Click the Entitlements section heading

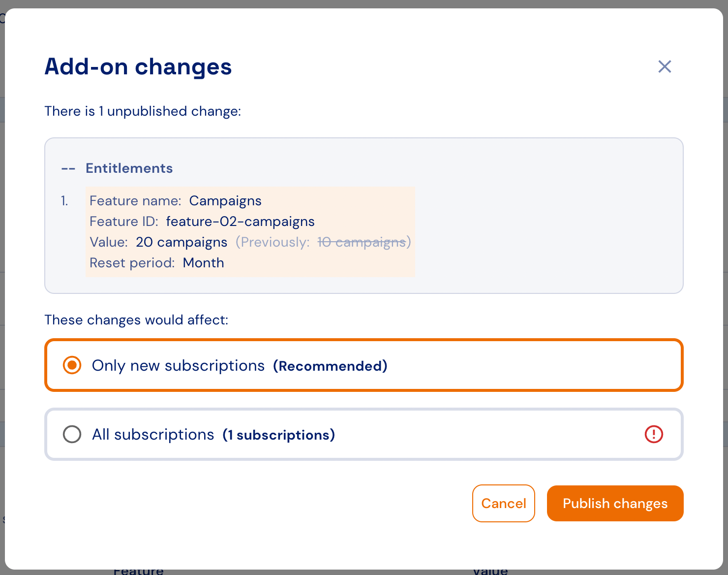pos(129,168)
